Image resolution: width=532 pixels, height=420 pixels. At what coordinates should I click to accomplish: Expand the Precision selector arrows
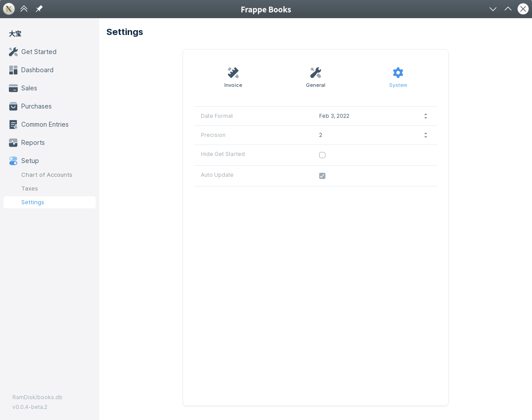tap(425, 135)
